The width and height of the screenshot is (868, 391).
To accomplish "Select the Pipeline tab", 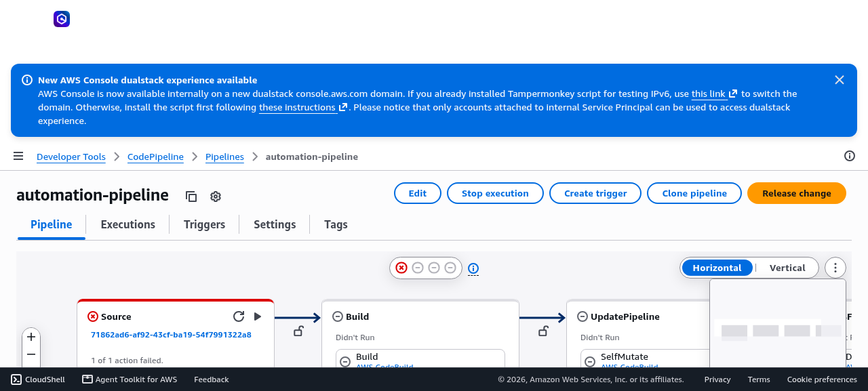I will point(52,224).
